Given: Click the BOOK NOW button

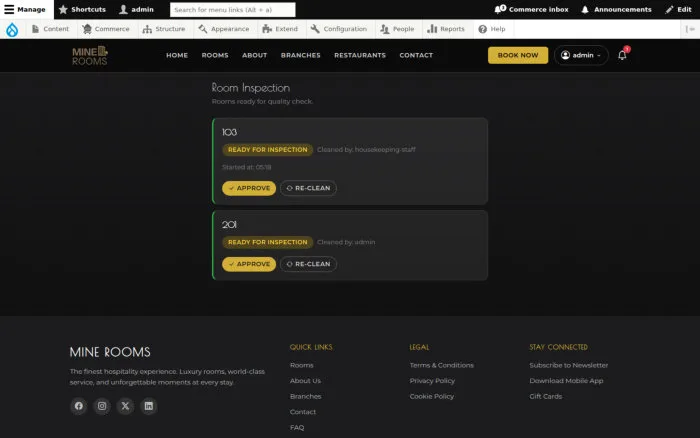Looking at the screenshot, I should (x=518, y=55).
